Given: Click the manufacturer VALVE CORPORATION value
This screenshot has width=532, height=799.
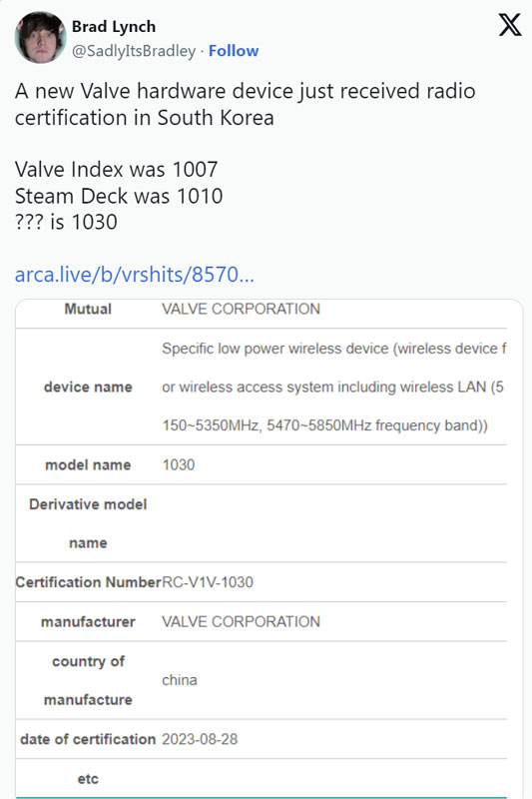Looking at the screenshot, I should tap(241, 621).
